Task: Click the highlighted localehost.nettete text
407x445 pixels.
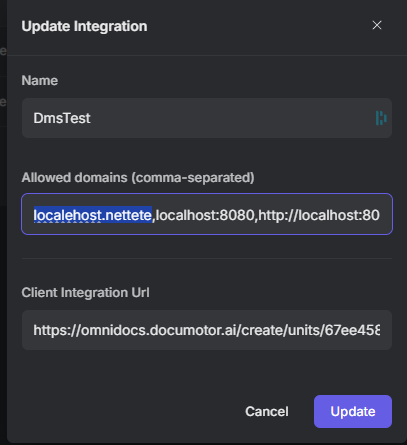Action: click(93, 215)
